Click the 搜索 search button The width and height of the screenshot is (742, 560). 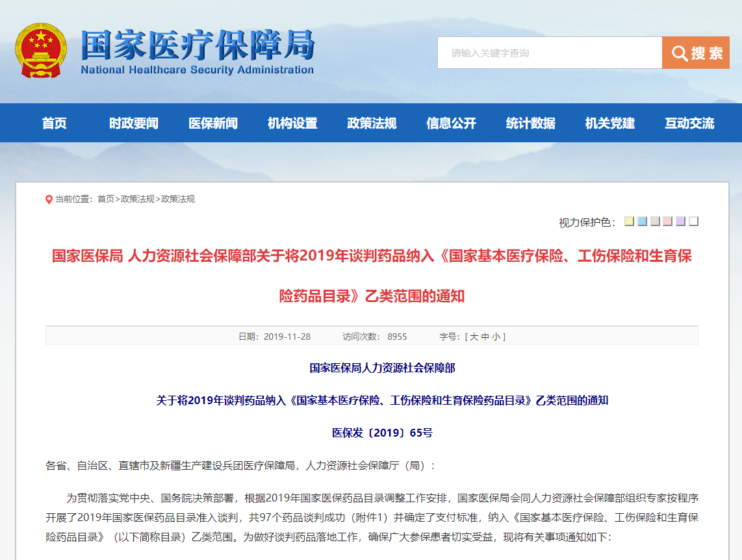tap(696, 53)
